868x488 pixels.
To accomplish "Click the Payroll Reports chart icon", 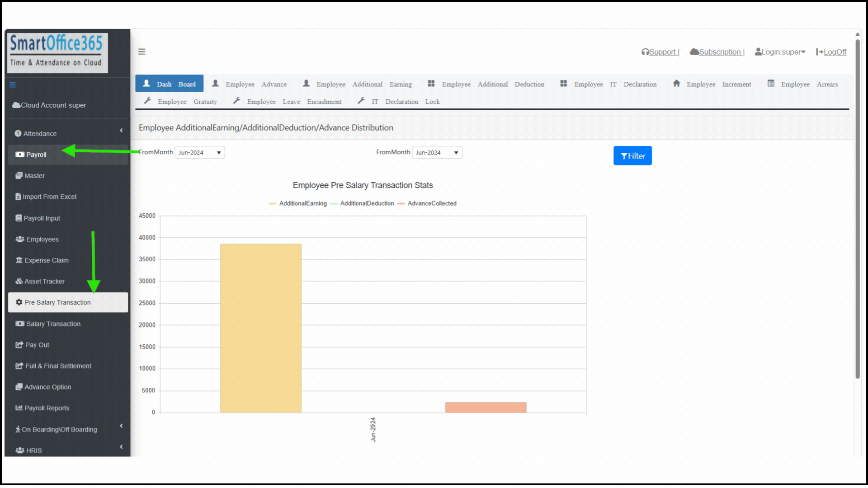I will 19,408.
